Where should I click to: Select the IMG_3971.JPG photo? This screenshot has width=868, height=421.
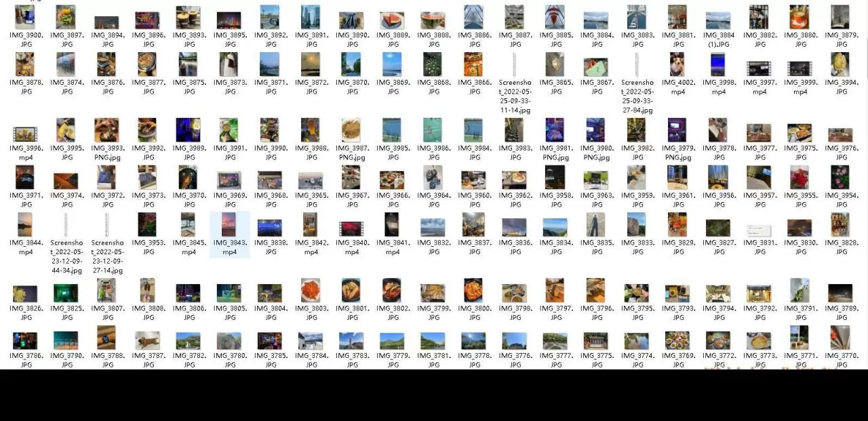pos(26,178)
